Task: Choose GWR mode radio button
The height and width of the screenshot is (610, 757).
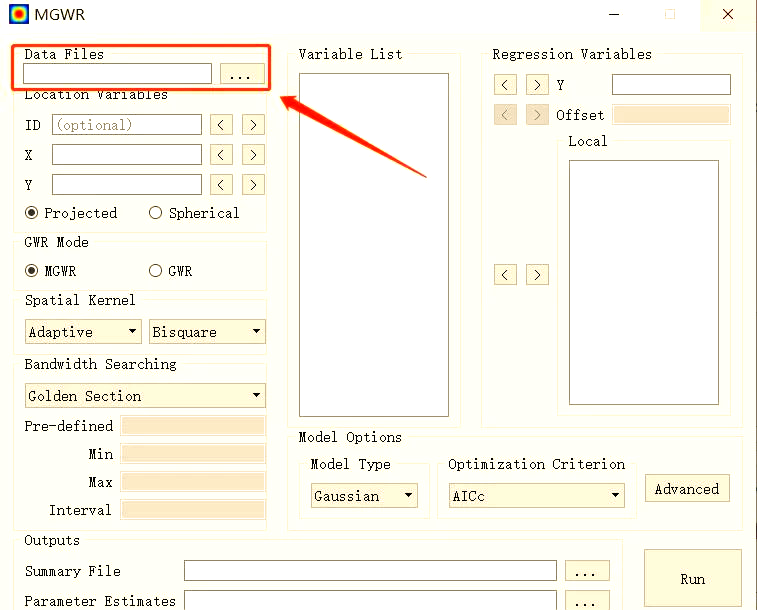Action: click(x=156, y=271)
